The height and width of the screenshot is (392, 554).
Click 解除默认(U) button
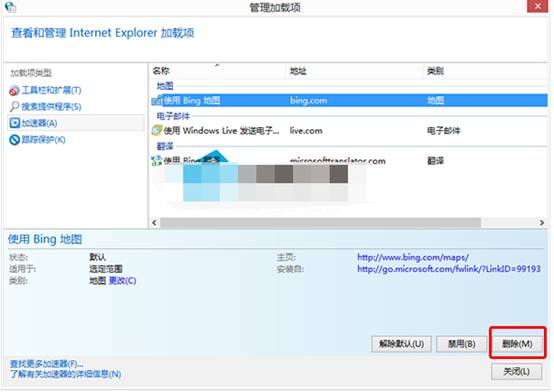click(x=401, y=344)
